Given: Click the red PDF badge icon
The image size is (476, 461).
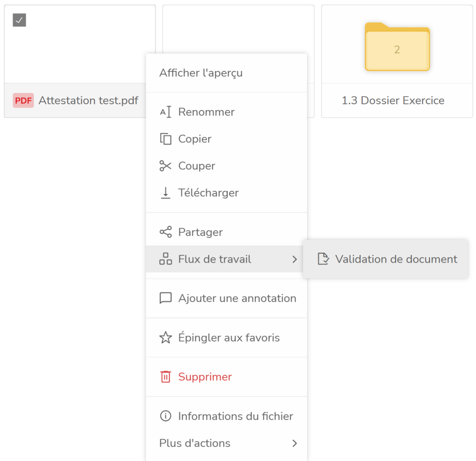Looking at the screenshot, I should 23,100.
